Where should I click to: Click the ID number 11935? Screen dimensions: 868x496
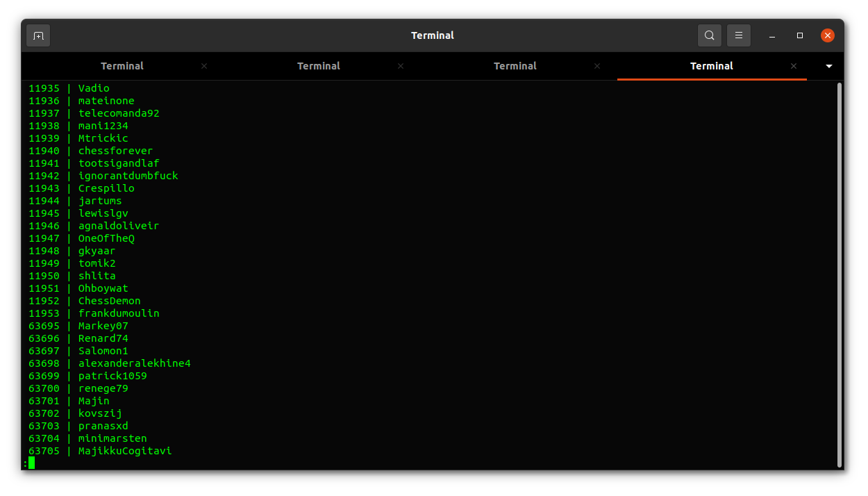coord(44,88)
